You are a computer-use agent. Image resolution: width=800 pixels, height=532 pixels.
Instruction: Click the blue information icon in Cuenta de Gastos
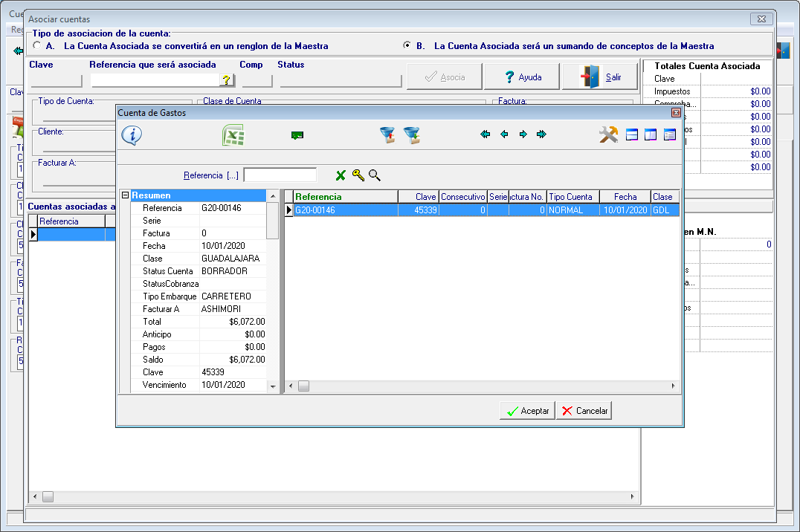[x=132, y=135]
